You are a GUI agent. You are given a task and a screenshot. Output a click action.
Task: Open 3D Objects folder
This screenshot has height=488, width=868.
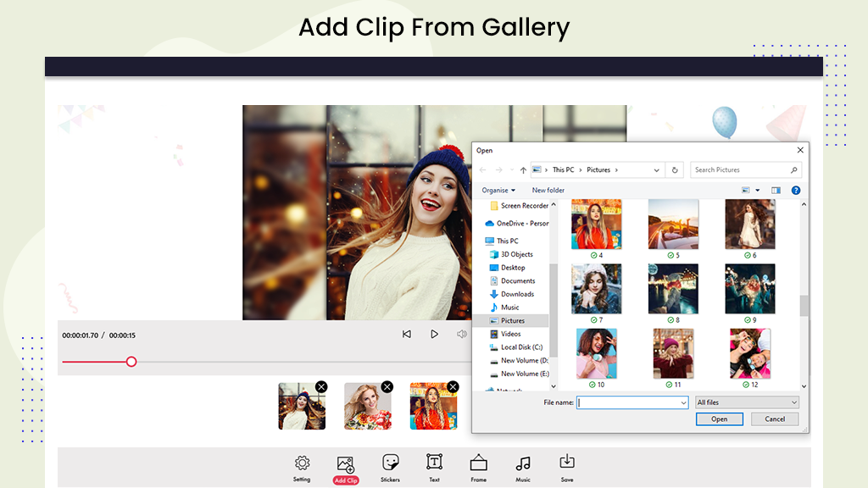511,254
